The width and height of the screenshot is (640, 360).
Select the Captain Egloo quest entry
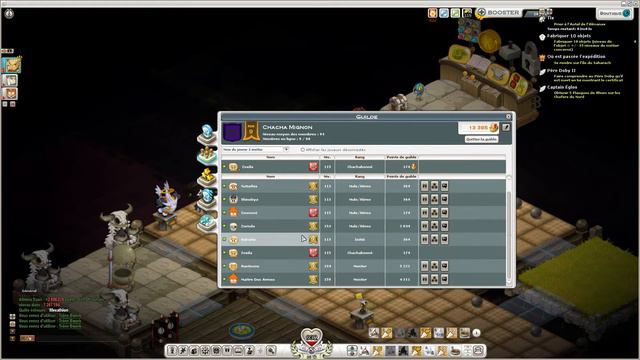click(562, 87)
